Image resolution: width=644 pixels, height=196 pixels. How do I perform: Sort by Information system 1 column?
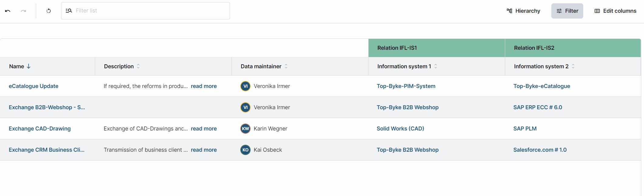tap(436, 66)
